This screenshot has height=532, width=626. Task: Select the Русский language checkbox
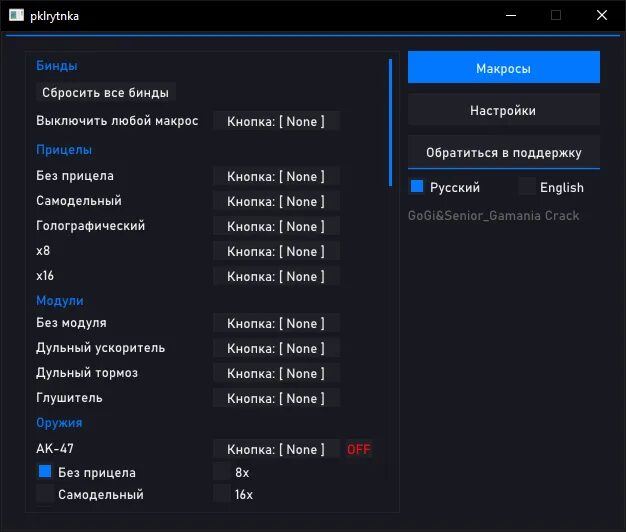(x=418, y=187)
